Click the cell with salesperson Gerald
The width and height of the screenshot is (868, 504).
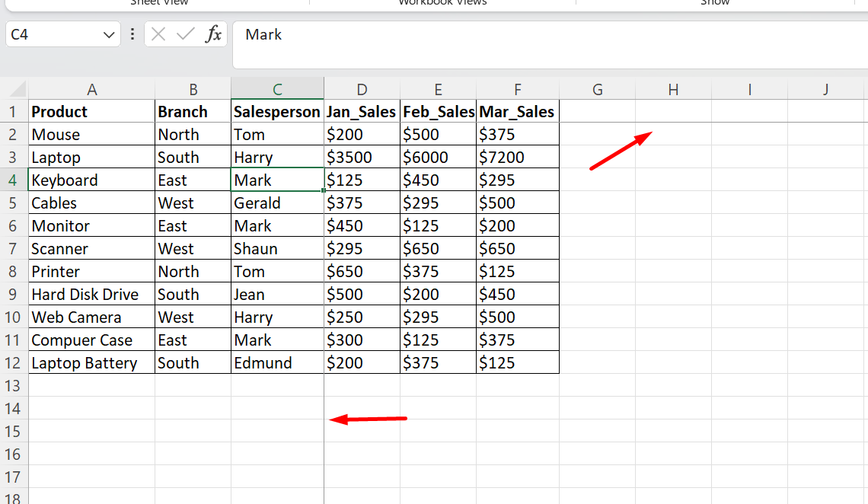coord(276,203)
